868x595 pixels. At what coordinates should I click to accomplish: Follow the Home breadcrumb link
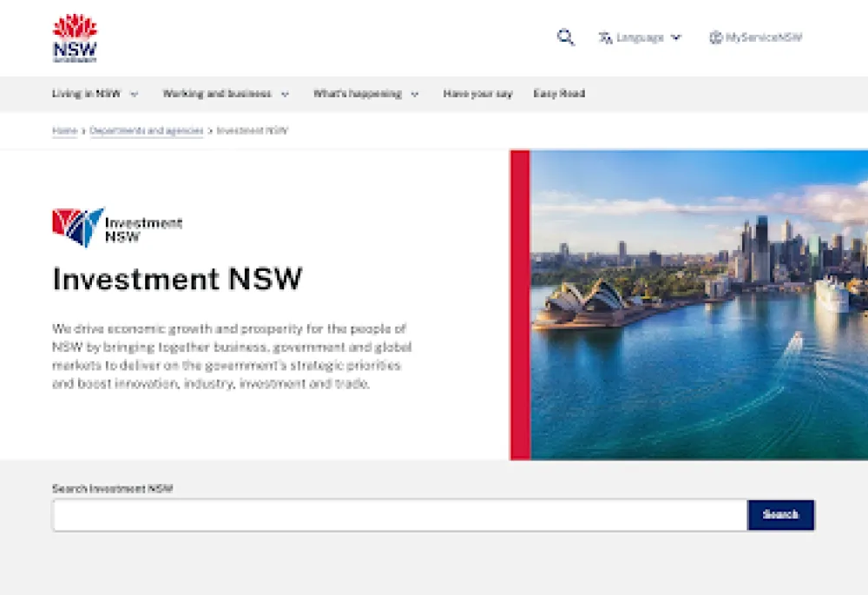(x=65, y=131)
